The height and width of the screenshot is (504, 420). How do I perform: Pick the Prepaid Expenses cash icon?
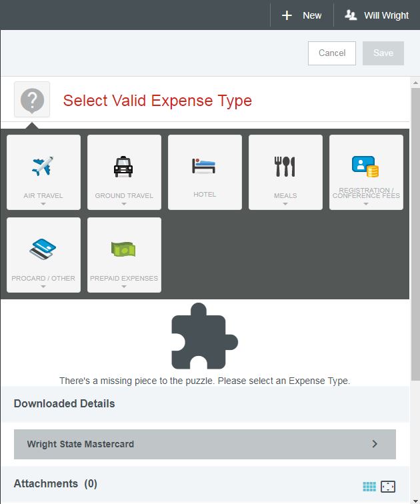124,249
